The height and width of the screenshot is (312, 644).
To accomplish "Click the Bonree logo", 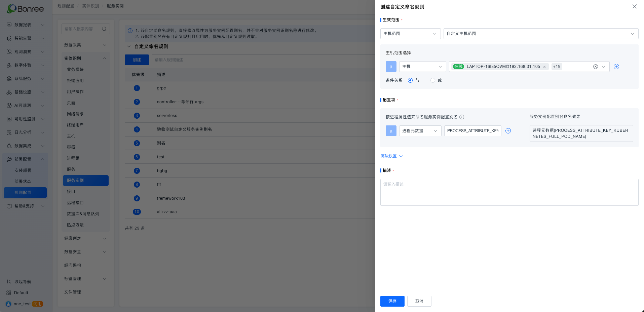I will tap(25, 8).
